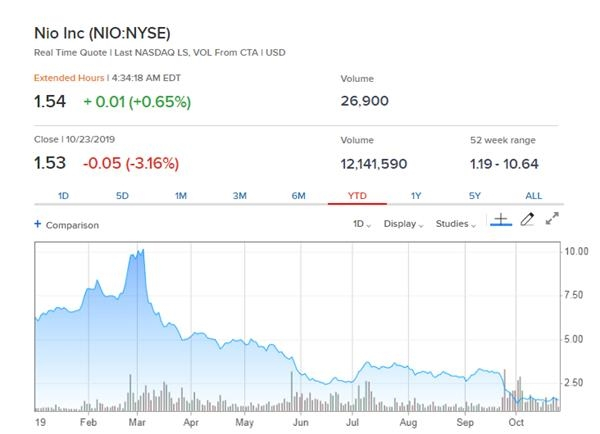Expand chart to fullscreen

pos(552,220)
